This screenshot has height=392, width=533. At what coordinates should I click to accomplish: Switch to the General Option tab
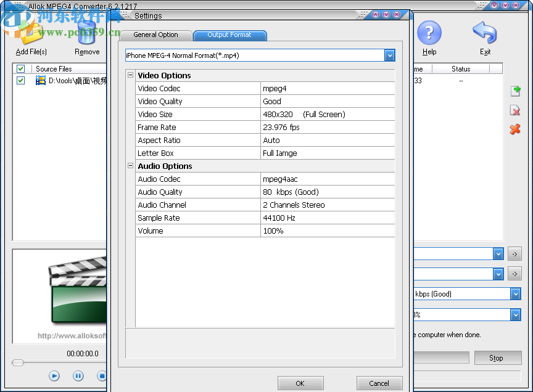[x=155, y=35]
